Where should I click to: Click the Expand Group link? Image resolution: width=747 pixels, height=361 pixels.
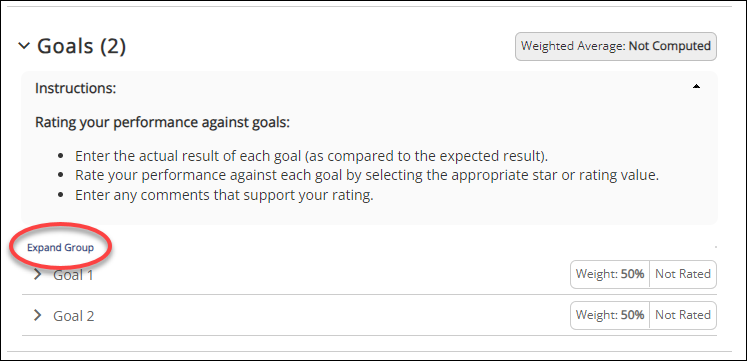61,248
